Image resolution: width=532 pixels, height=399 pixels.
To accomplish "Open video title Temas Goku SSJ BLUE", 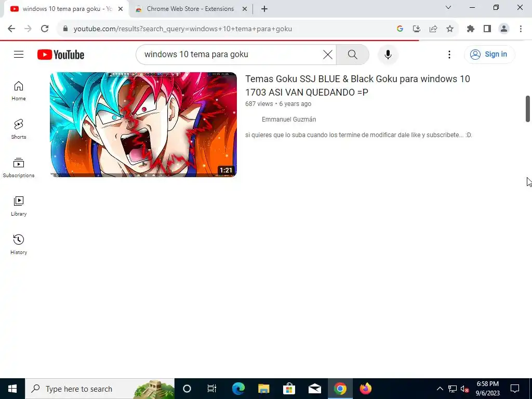I will (357, 86).
